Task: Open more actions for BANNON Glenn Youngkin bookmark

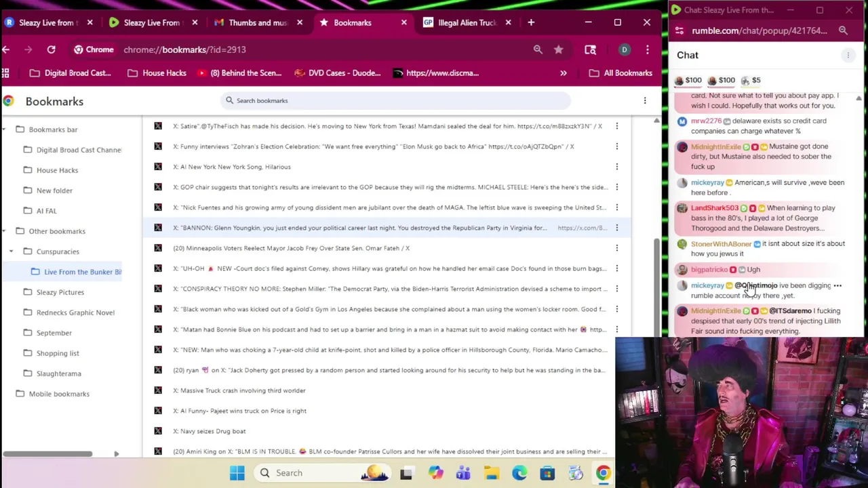Action: click(616, 228)
